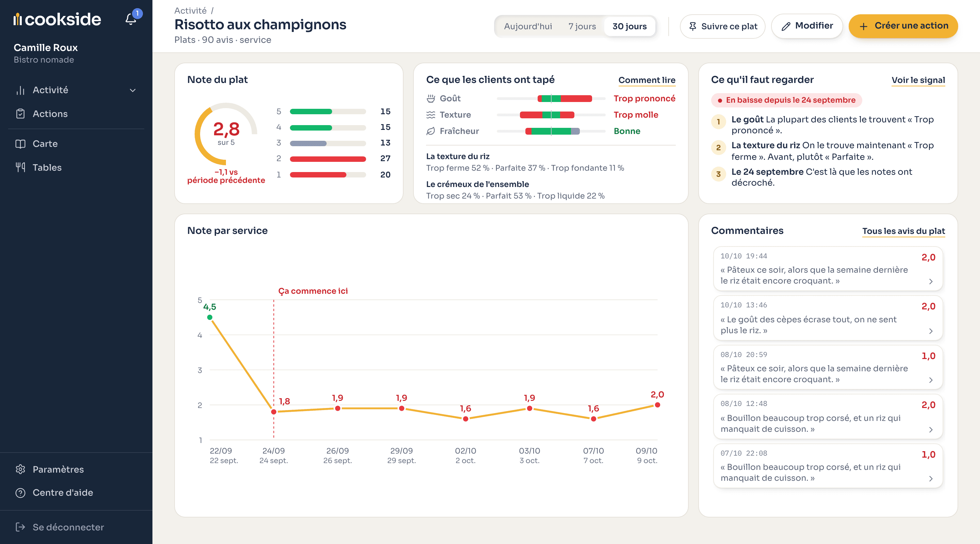Open Actions in the sidebar
This screenshot has width=980, height=544.
[76, 114]
